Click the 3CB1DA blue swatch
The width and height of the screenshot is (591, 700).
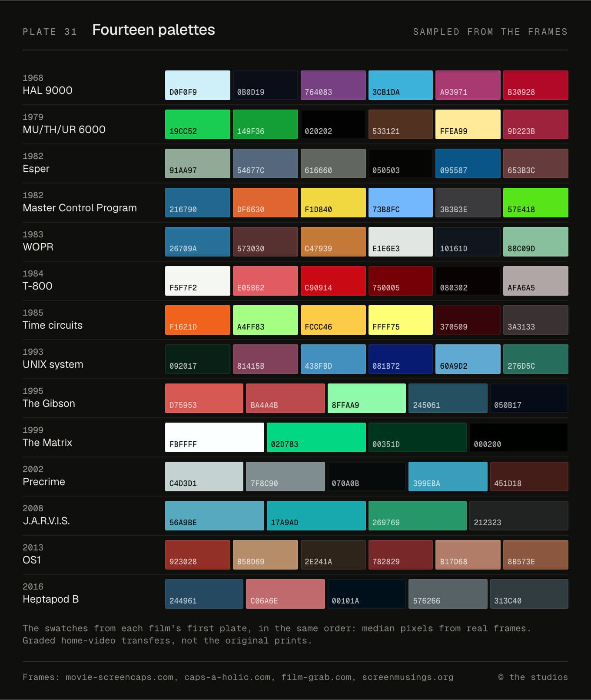coord(401,85)
